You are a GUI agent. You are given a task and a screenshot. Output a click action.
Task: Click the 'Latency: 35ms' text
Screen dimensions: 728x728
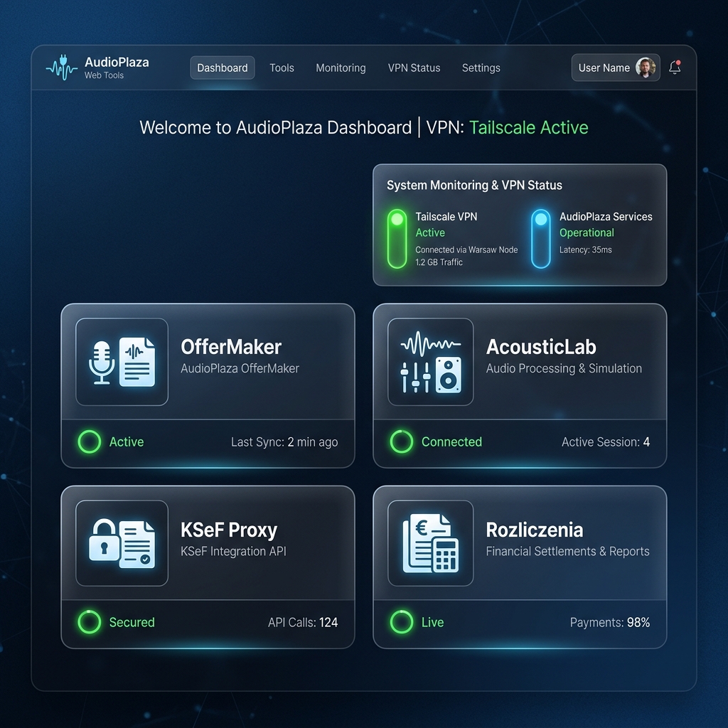click(586, 250)
